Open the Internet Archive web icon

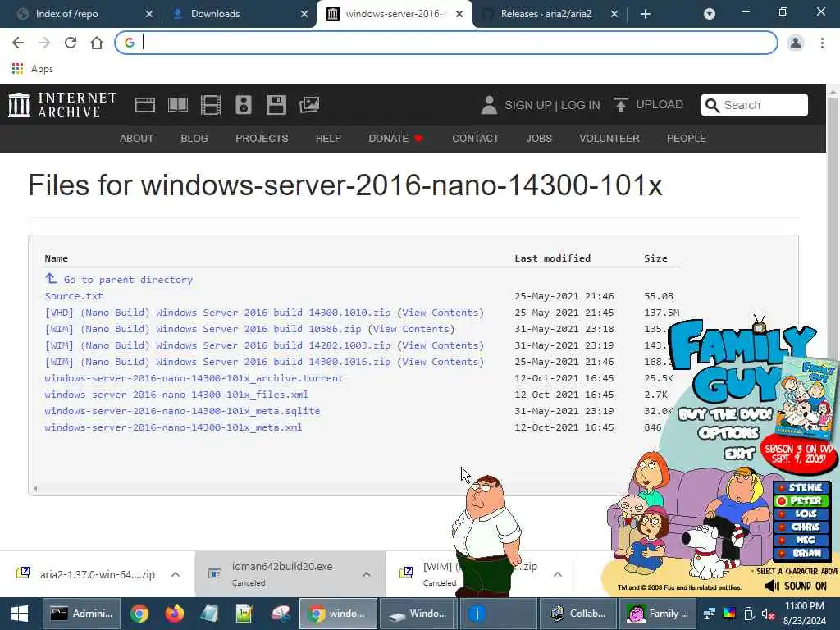pos(144,105)
